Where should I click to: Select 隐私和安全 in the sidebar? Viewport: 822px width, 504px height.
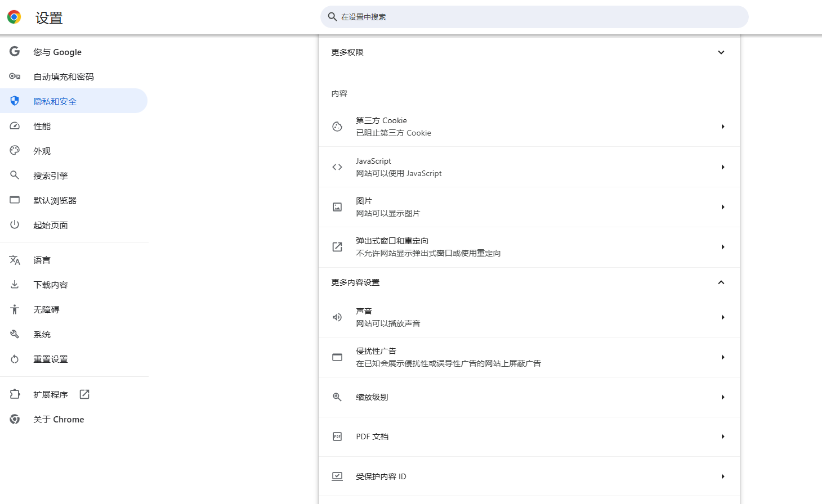click(74, 101)
